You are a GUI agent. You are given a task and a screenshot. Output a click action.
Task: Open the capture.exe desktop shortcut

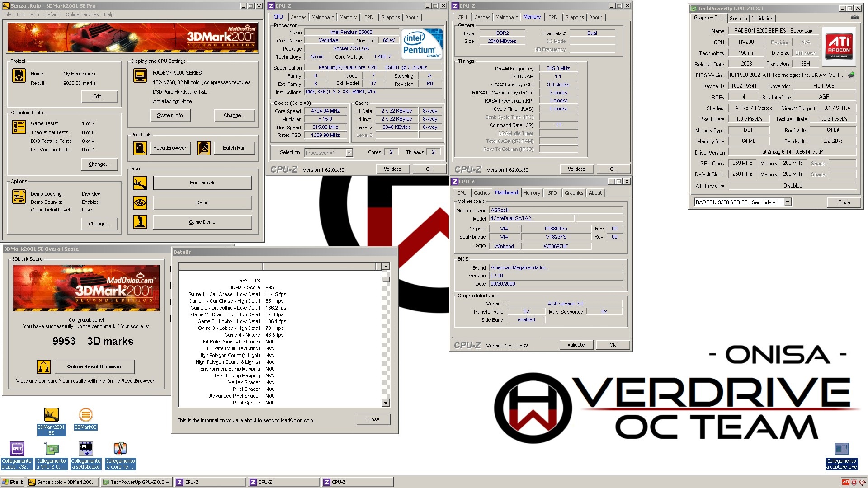point(841,456)
